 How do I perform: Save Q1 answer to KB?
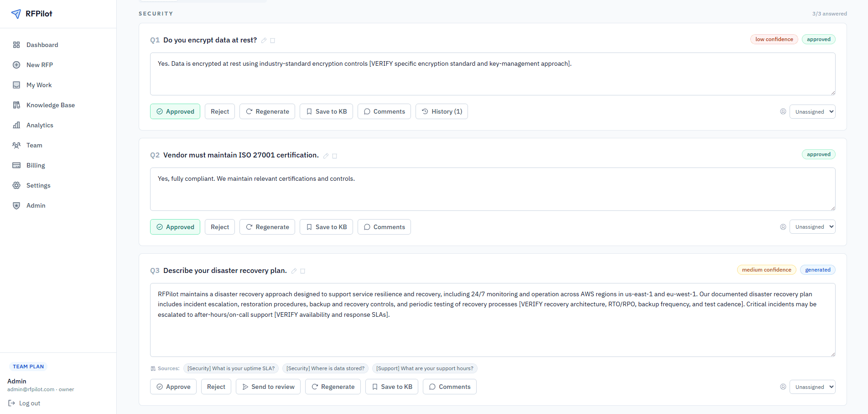[x=326, y=111]
